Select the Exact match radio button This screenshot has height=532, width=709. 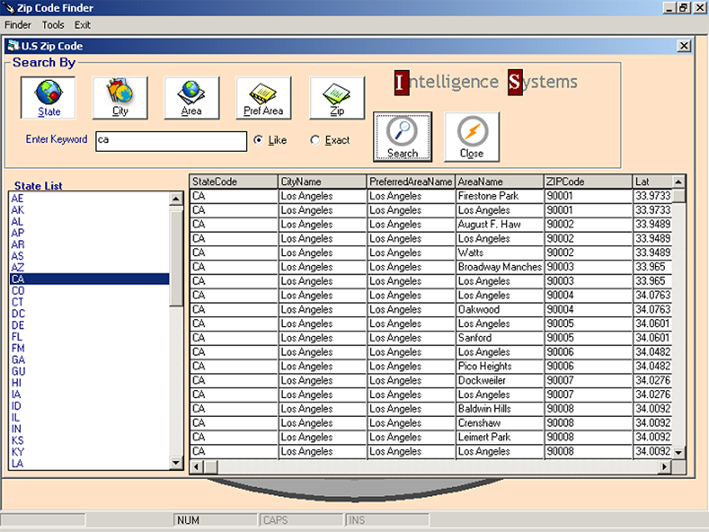316,140
